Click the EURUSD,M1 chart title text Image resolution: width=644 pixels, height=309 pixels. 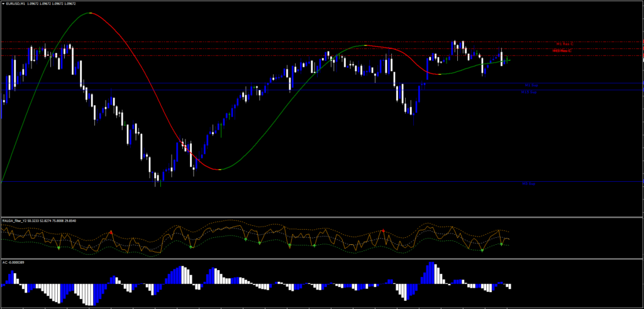(16, 3)
